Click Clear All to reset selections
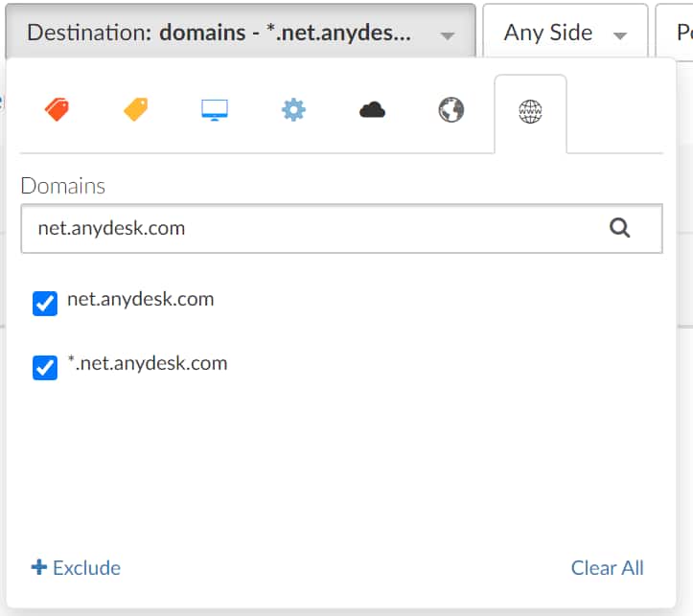The height and width of the screenshot is (616, 693). pyautogui.click(x=607, y=567)
